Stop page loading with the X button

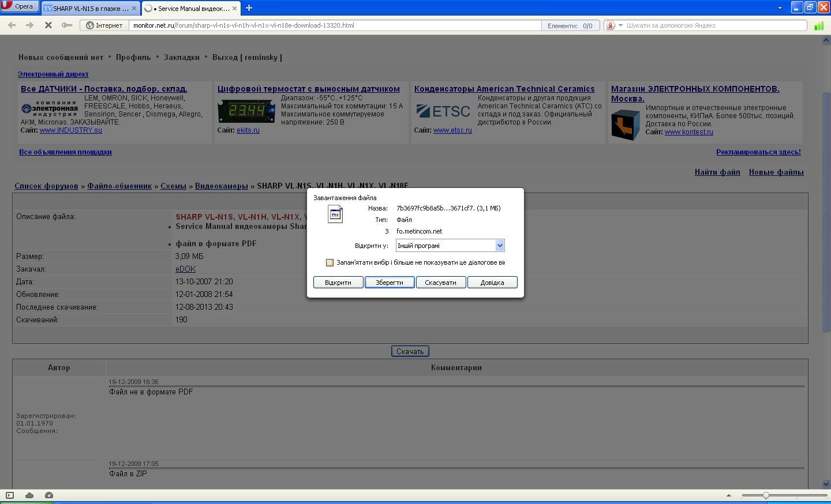pos(48,25)
